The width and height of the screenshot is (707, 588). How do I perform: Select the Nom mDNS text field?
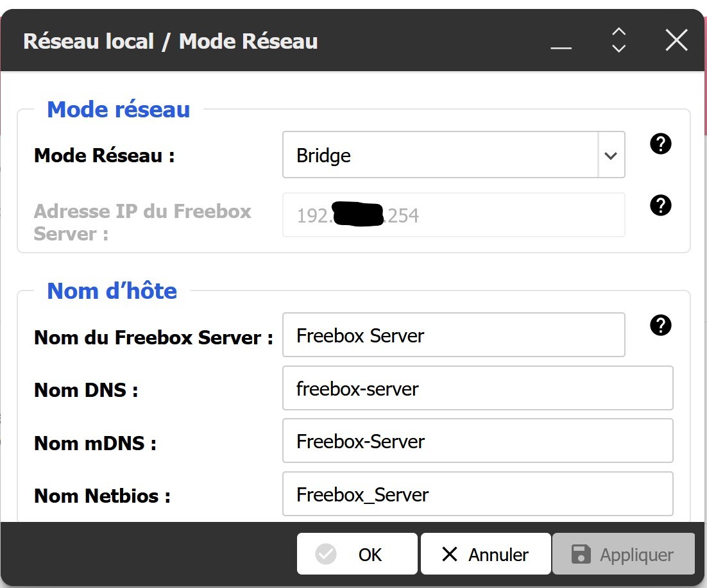pyautogui.click(x=477, y=441)
